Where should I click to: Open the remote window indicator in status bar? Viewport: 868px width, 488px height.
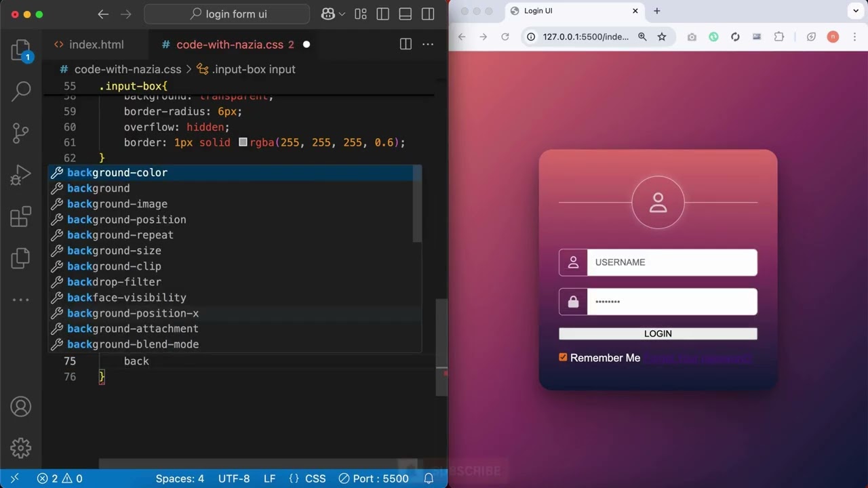pyautogui.click(x=14, y=479)
